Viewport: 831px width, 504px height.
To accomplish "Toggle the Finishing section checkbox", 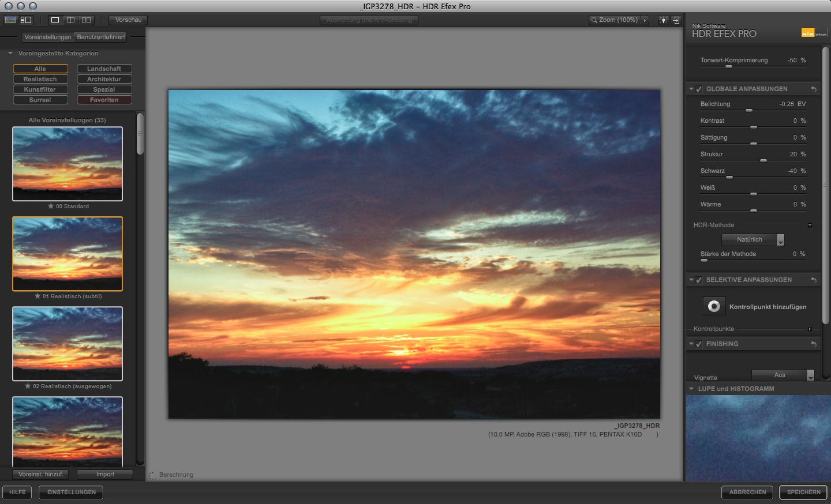I will point(699,344).
